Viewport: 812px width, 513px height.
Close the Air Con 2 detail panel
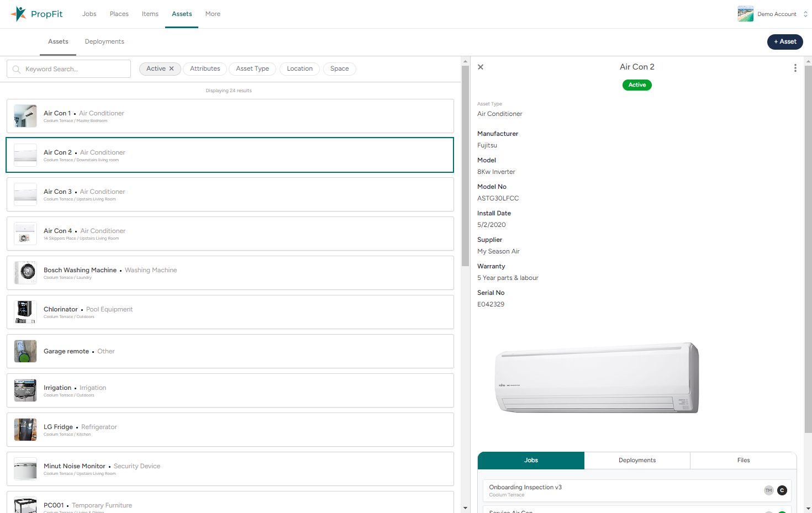click(x=481, y=67)
